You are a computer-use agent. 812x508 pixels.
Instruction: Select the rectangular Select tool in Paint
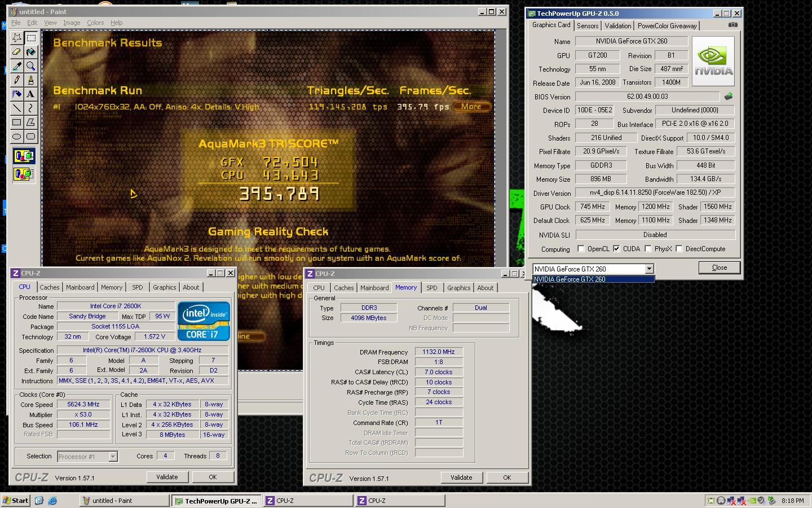coord(31,38)
